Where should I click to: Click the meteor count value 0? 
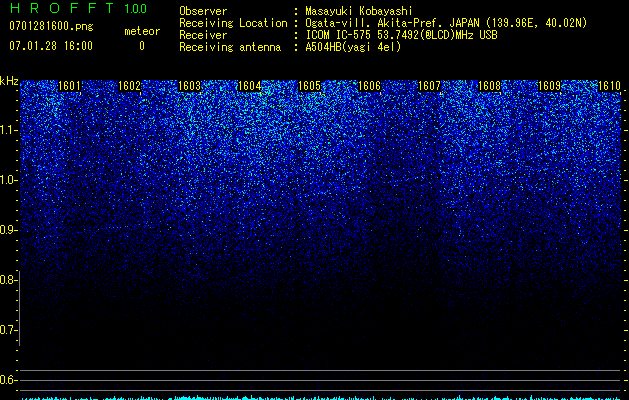(142, 46)
